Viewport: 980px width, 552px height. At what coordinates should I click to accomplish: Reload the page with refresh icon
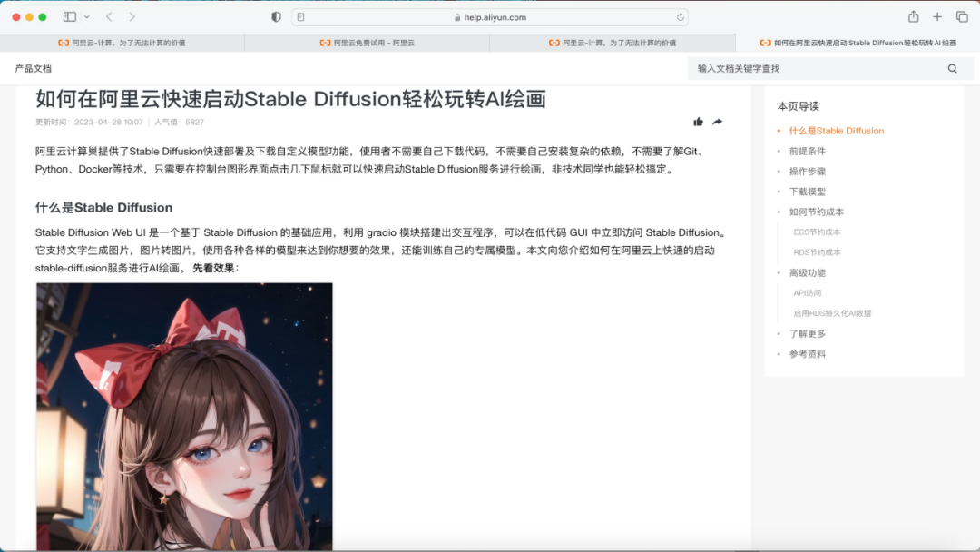pyautogui.click(x=680, y=17)
